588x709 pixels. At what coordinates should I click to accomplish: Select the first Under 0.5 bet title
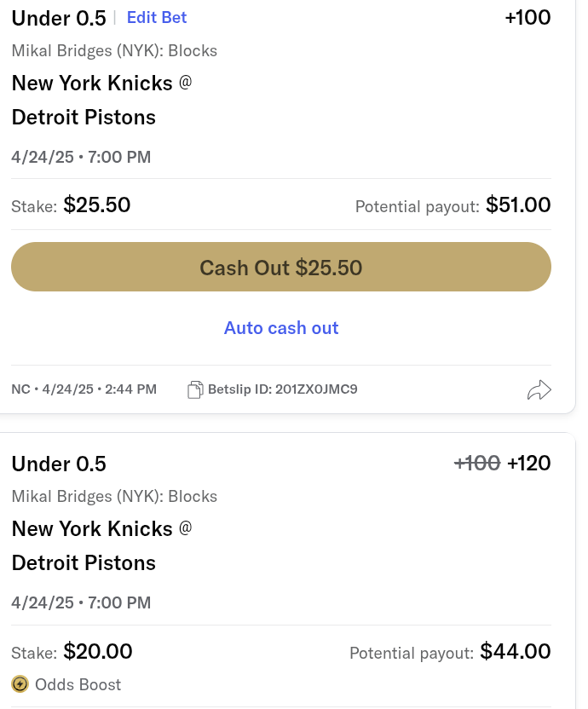(59, 19)
